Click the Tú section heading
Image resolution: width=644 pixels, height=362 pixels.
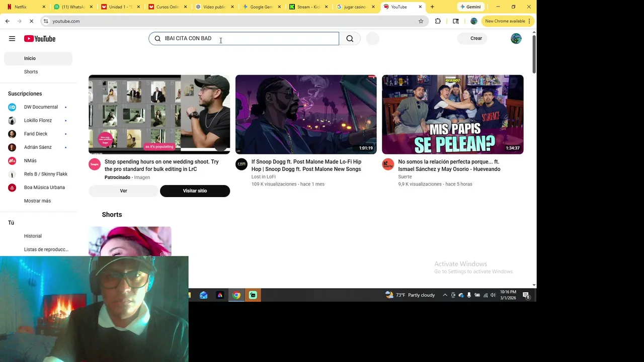point(11,223)
